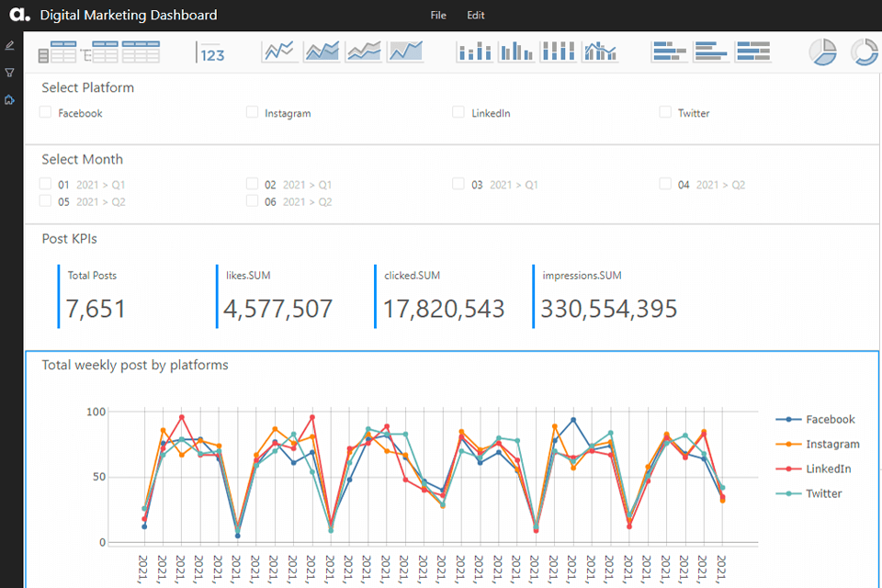Toggle Twitter series in chart legend
Viewport: 882px width, 588px height.
click(x=808, y=493)
